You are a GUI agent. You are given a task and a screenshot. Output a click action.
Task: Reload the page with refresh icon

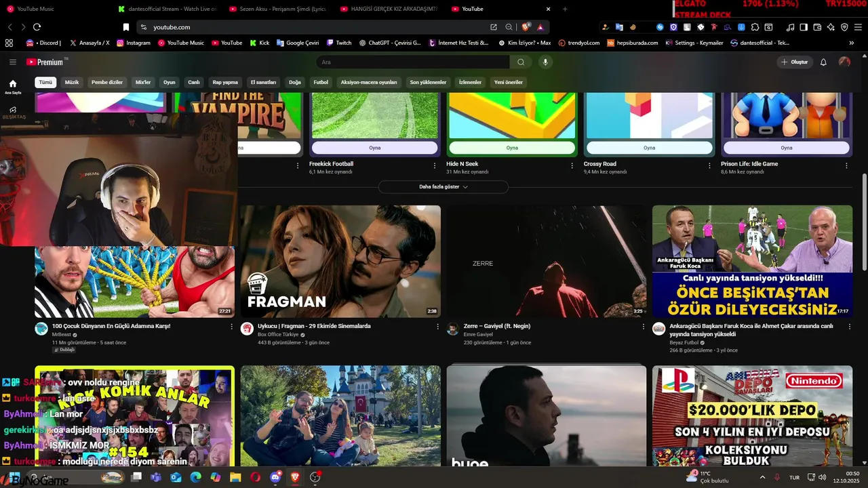pyautogui.click(x=37, y=27)
